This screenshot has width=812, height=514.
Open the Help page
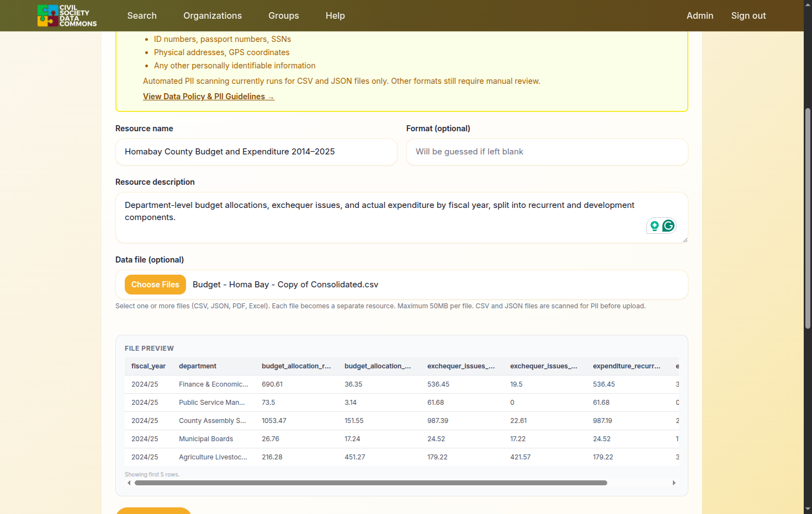click(335, 15)
